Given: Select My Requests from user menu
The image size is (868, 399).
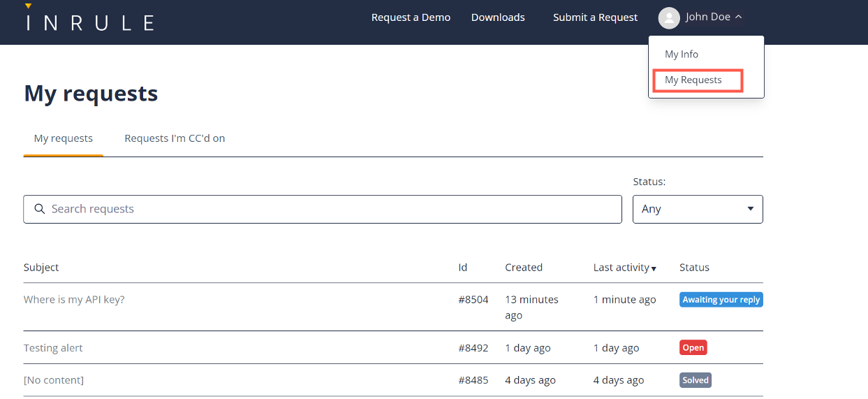Looking at the screenshot, I should (x=693, y=80).
